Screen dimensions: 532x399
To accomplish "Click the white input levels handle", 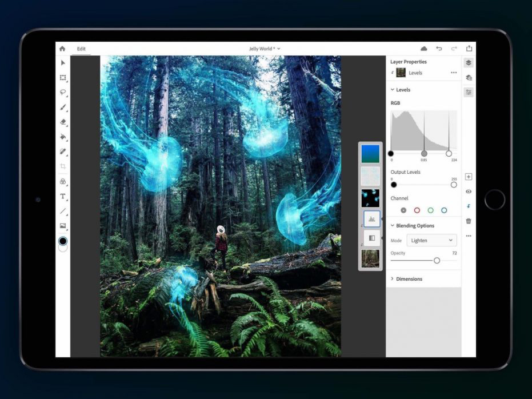I will [x=449, y=154].
